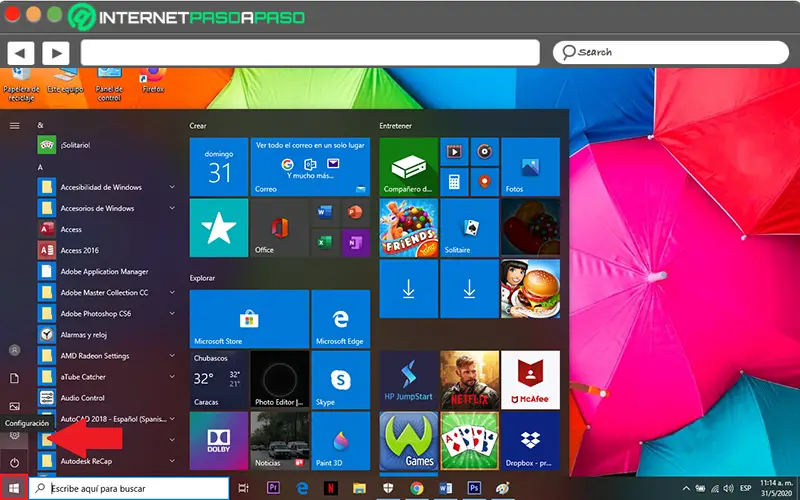Launch Google Chrome from the taskbar
Screen dimensions: 800x500
tap(416, 488)
